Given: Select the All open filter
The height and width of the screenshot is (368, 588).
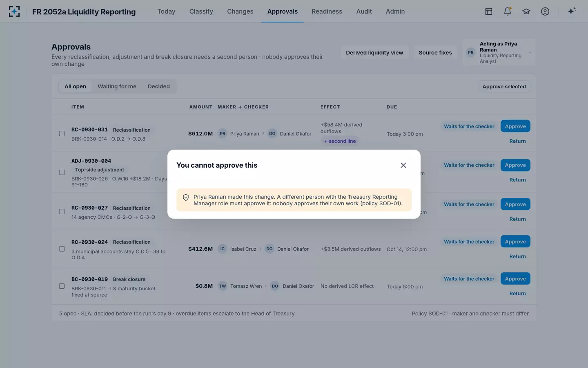Looking at the screenshot, I should pyautogui.click(x=75, y=86).
